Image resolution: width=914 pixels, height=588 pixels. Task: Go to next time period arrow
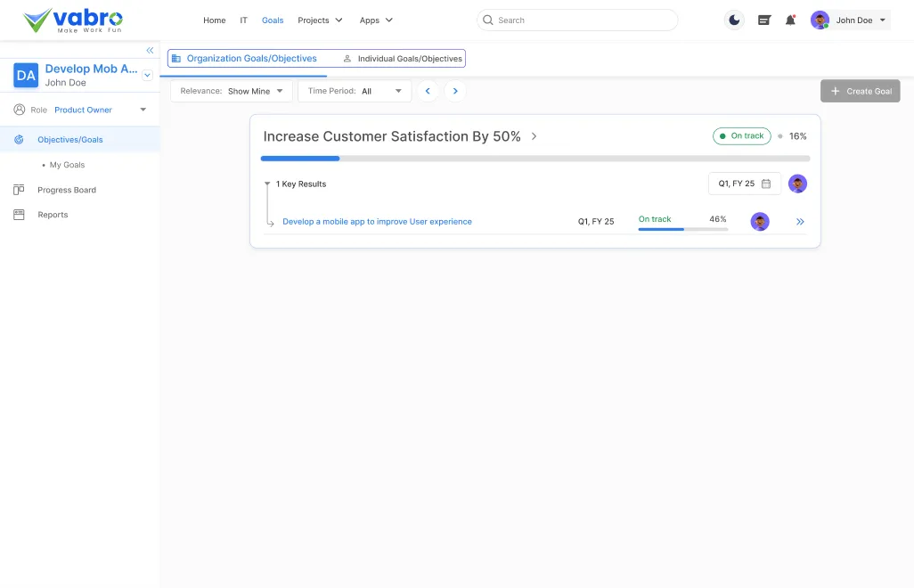point(455,91)
